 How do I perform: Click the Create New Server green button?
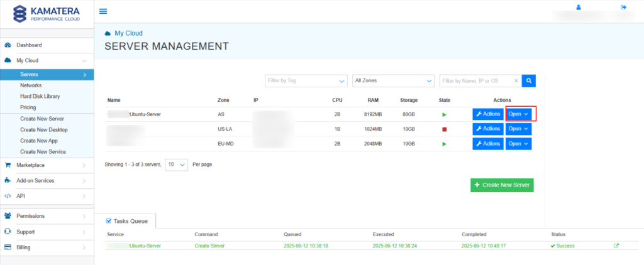tap(502, 185)
